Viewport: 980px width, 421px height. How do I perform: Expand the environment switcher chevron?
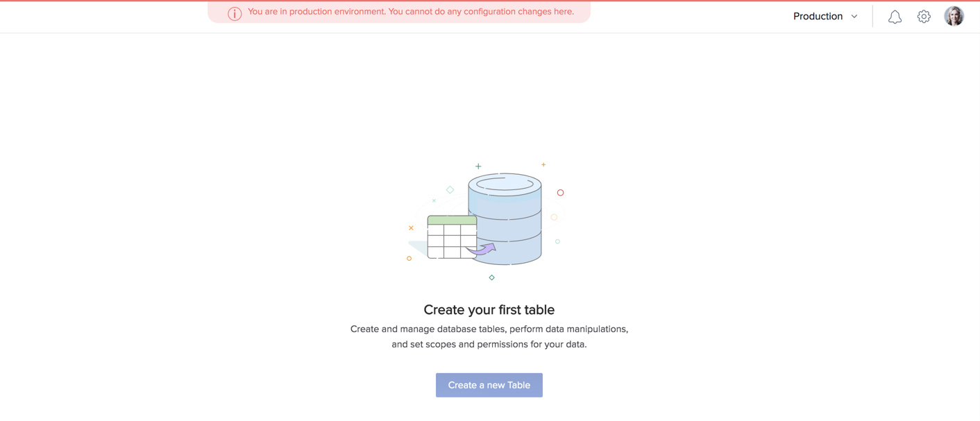[x=854, y=16]
